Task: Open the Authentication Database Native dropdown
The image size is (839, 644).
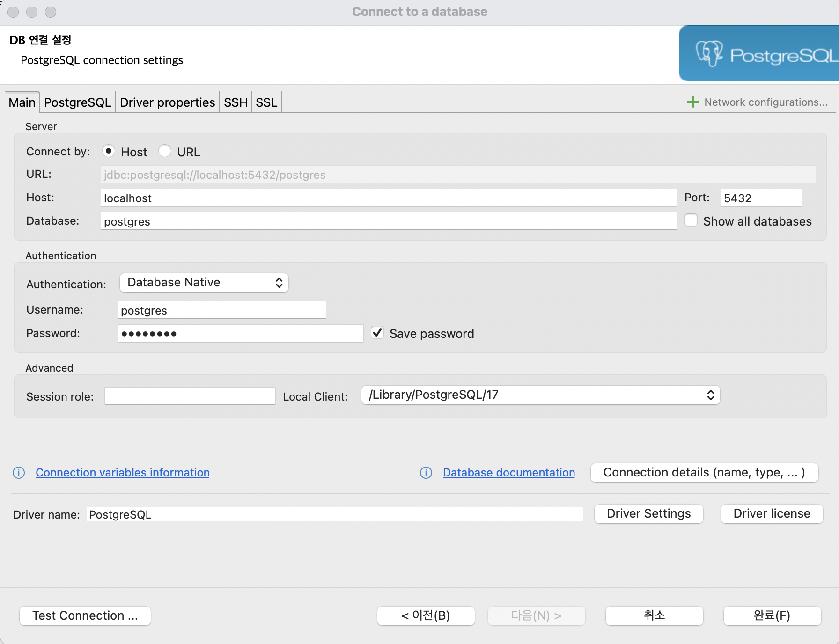Action: coord(204,283)
